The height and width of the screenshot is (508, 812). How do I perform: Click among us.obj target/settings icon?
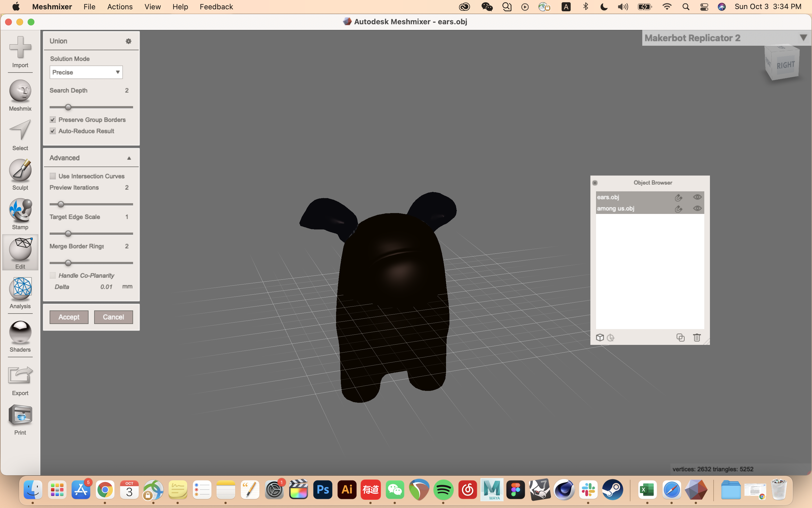click(x=678, y=209)
